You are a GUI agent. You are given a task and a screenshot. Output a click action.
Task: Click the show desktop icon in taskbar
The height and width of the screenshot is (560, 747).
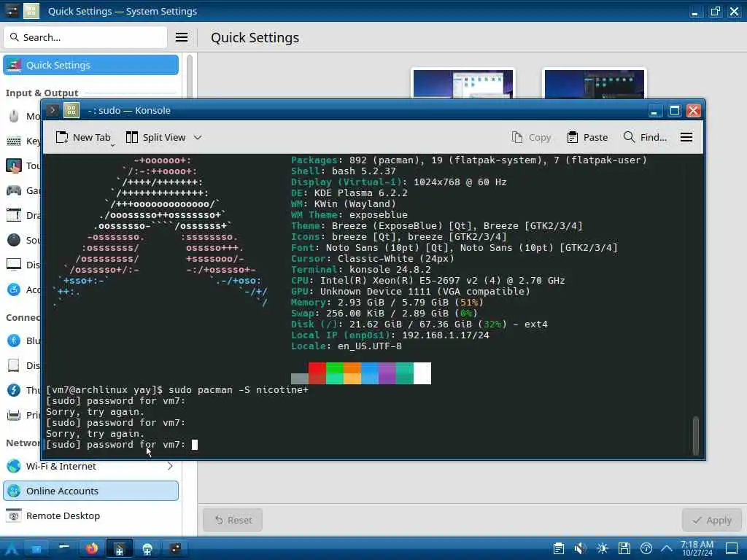point(732,548)
